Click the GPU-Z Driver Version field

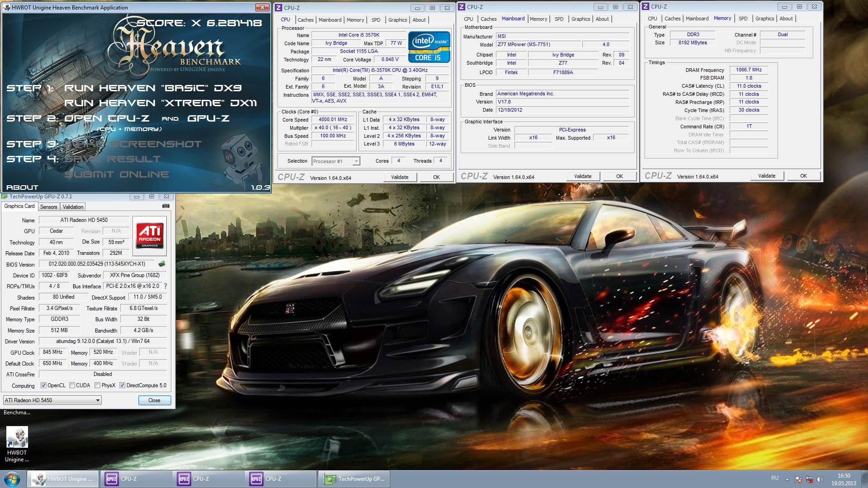[103, 341]
